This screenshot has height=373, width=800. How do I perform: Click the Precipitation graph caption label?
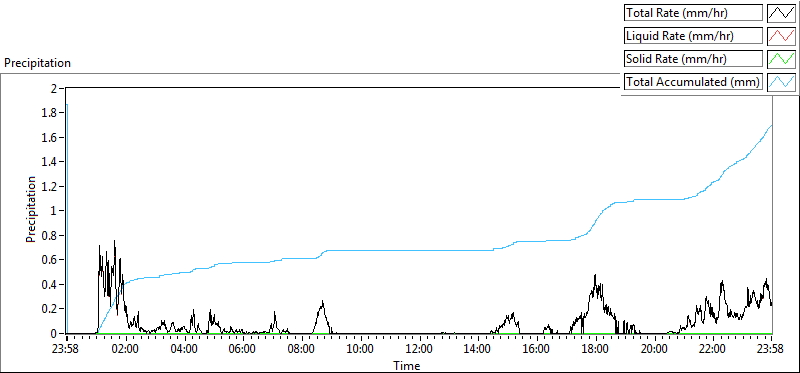tap(37, 63)
